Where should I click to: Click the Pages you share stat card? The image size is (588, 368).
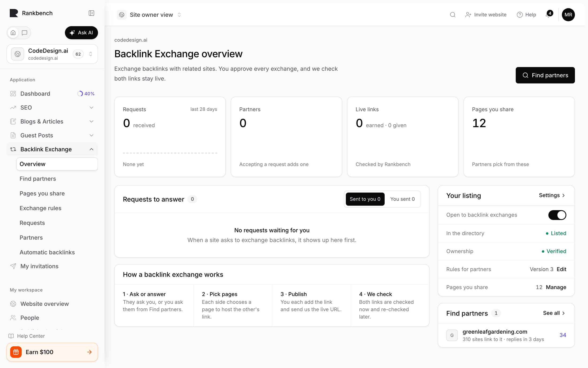[519, 137]
